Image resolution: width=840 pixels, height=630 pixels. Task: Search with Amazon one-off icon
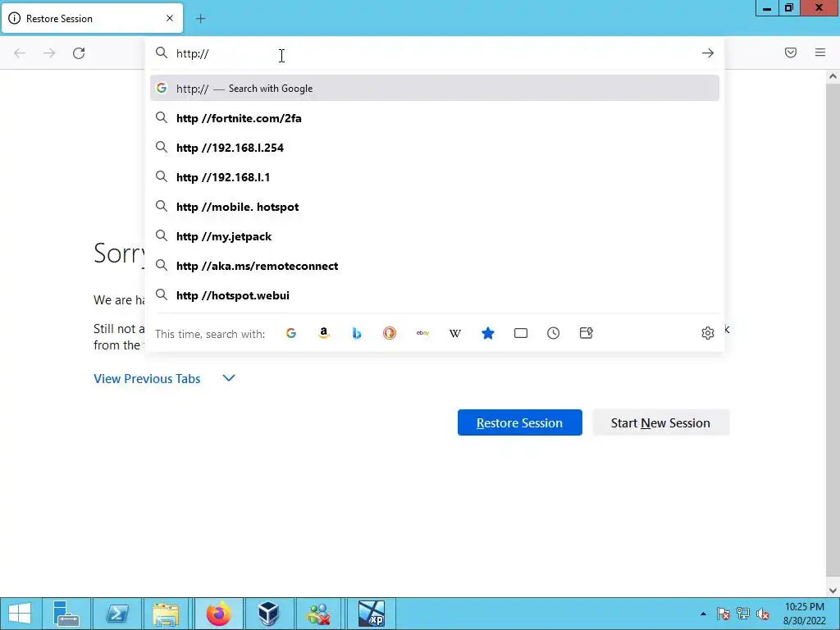click(x=323, y=333)
